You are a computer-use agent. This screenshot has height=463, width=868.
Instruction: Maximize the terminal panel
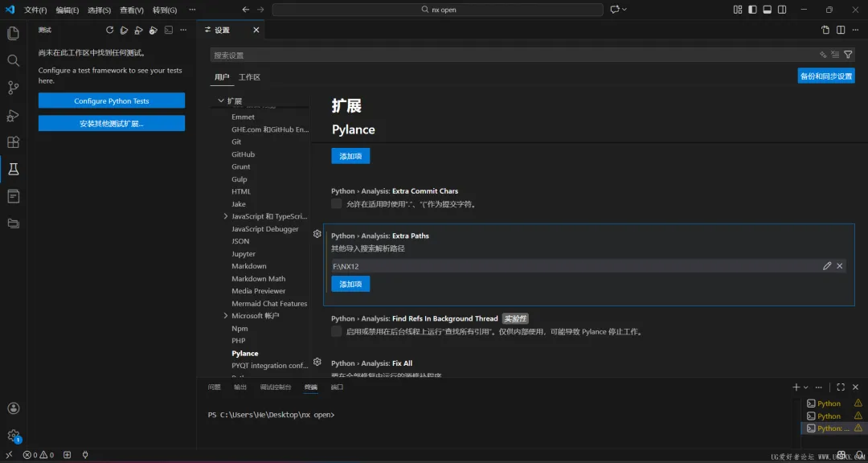[841, 387]
